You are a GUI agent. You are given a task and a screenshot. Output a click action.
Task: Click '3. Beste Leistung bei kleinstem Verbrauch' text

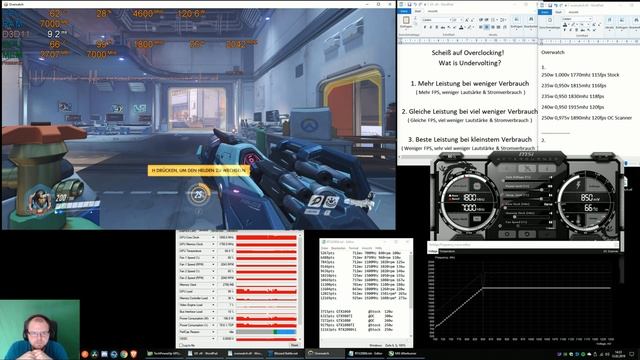pyautogui.click(x=470, y=140)
